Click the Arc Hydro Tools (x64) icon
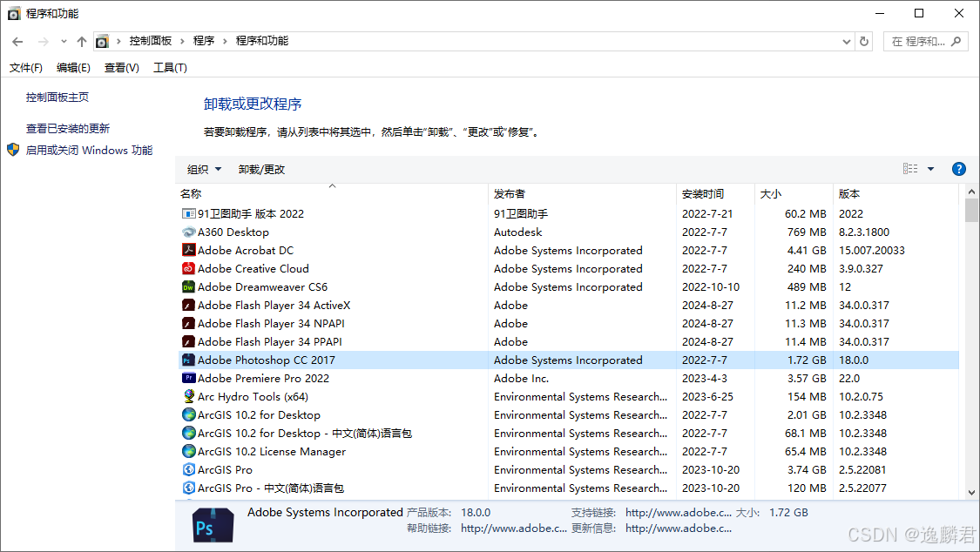This screenshot has width=980, height=552. point(188,396)
